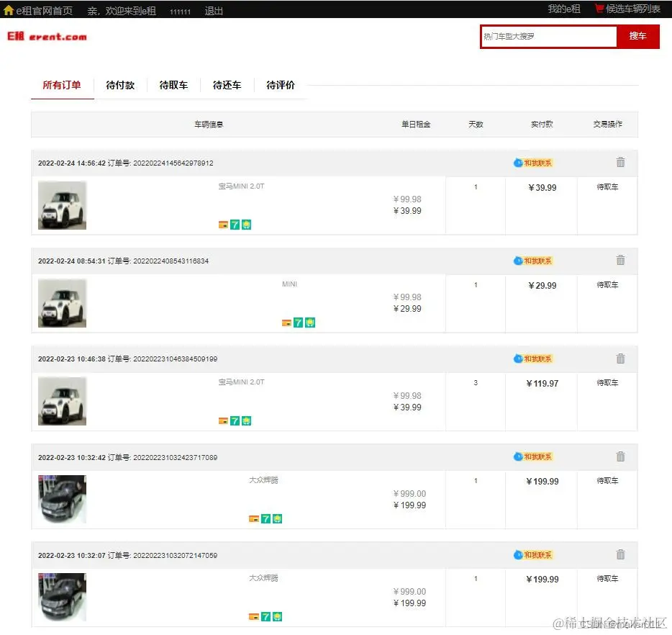The height and width of the screenshot is (635, 672).
Task: Click the ¥119.97 paid amount
Action: click(542, 383)
